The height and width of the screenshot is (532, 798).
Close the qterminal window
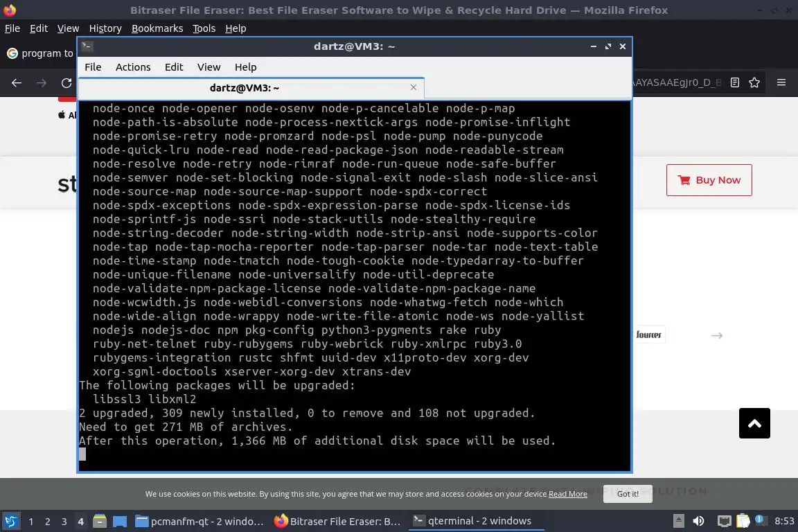coord(623,46)
